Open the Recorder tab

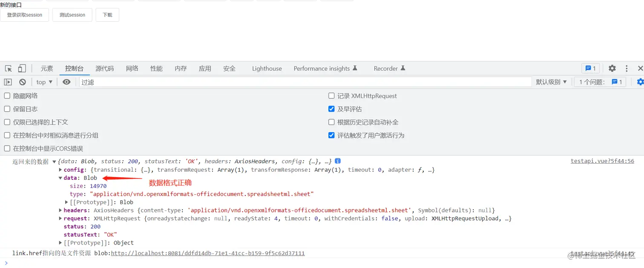389,69
